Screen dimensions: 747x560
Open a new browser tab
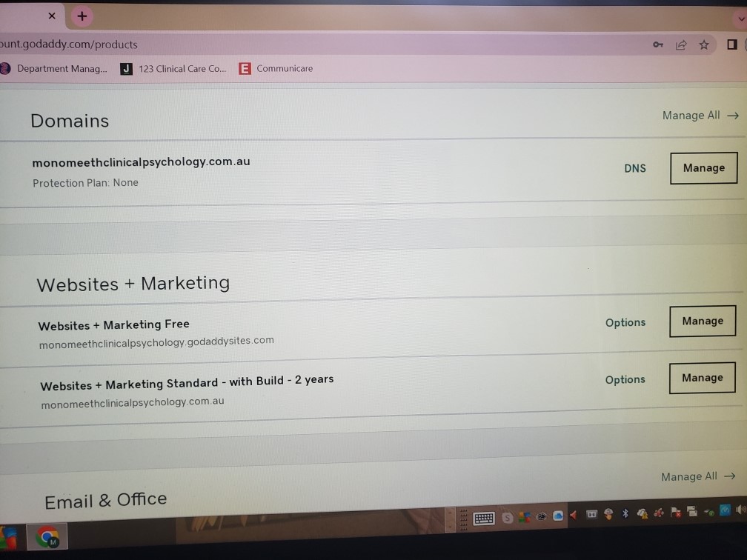point(82,16)
